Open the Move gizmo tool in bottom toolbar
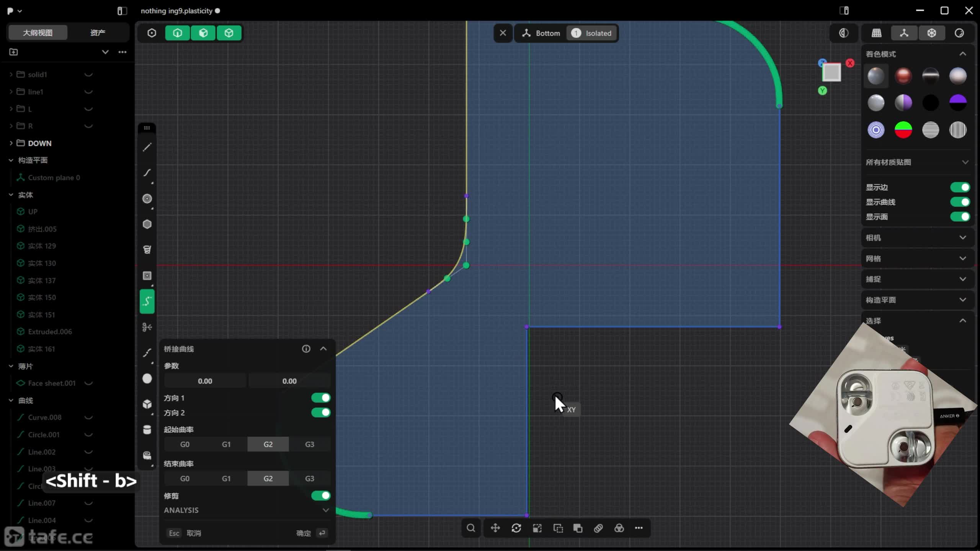Screen dimensions: 980x551 coord(495,528)
